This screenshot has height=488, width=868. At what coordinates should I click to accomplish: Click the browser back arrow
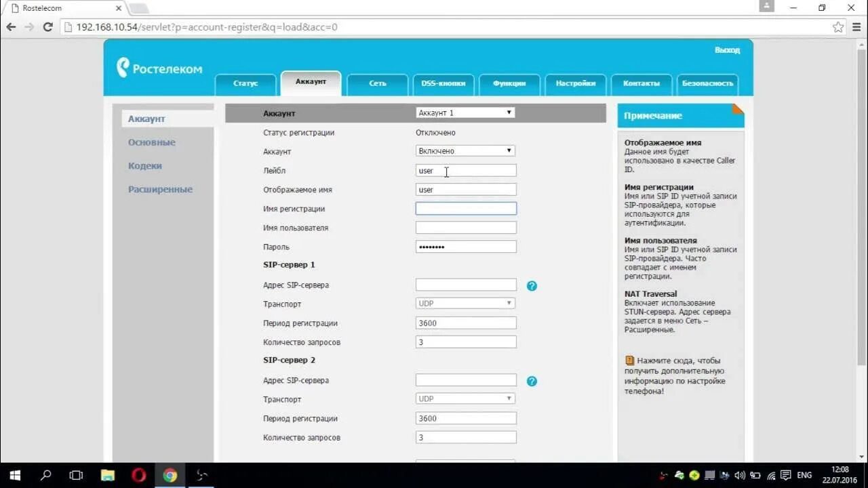[x=11, y=27]
